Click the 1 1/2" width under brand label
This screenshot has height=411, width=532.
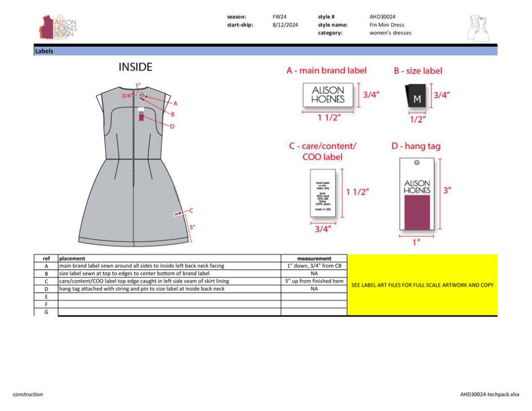[x=329, y=118]
